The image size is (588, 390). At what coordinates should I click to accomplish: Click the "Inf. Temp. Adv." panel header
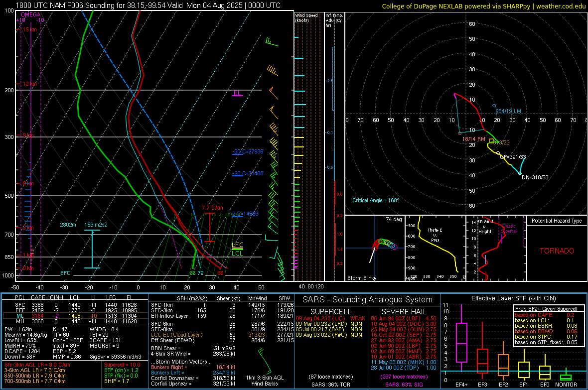coord(334,20)
